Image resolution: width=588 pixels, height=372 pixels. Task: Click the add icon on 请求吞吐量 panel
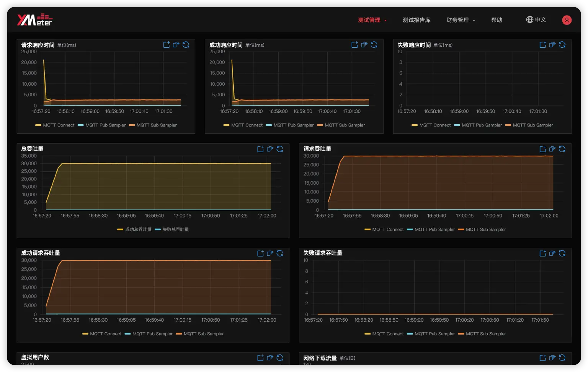pos(542,149)
